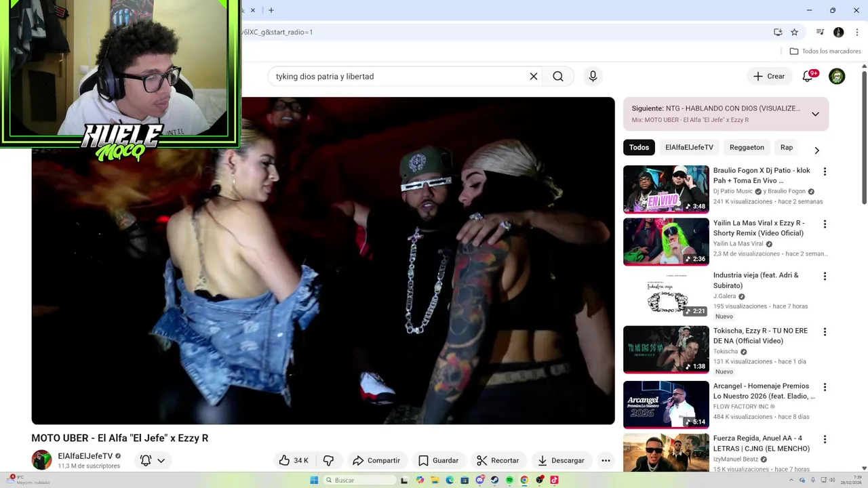Dislike the MOTO UBER video

328,460
